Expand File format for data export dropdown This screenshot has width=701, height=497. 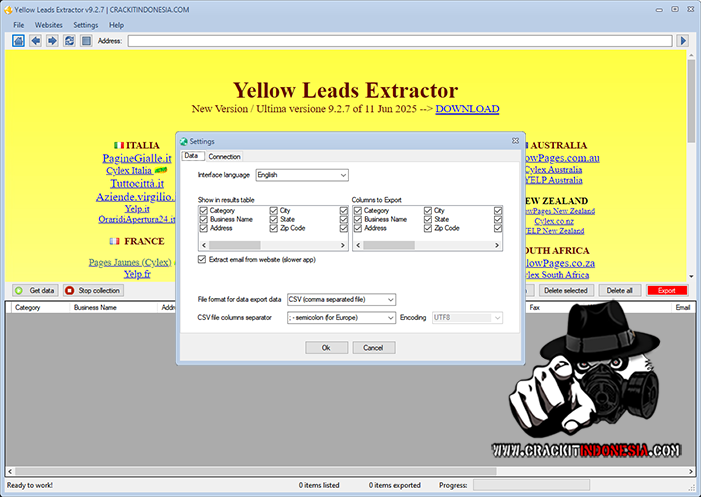coord(341,299)
